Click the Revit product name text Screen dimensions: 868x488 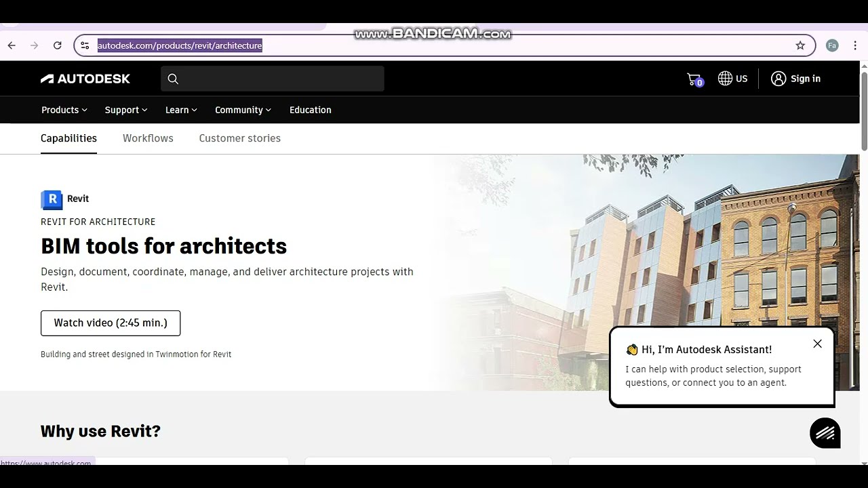coord(78,199)
